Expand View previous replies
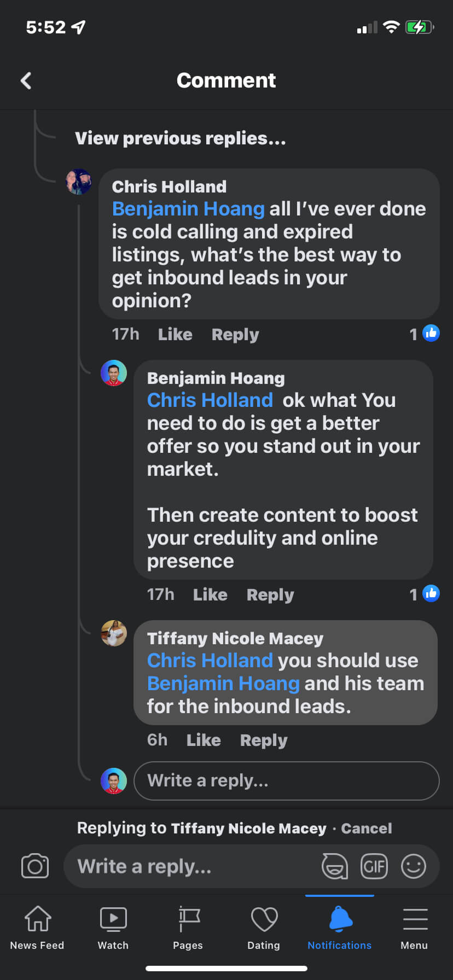 point(181,138)
